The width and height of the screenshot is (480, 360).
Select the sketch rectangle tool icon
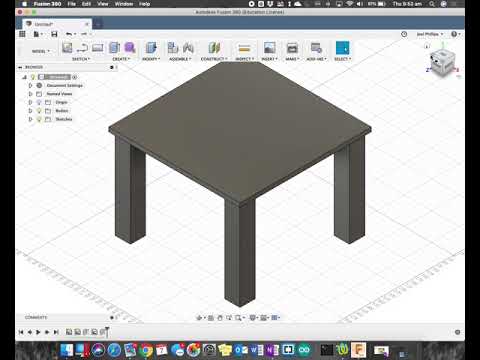coord(97,48)
